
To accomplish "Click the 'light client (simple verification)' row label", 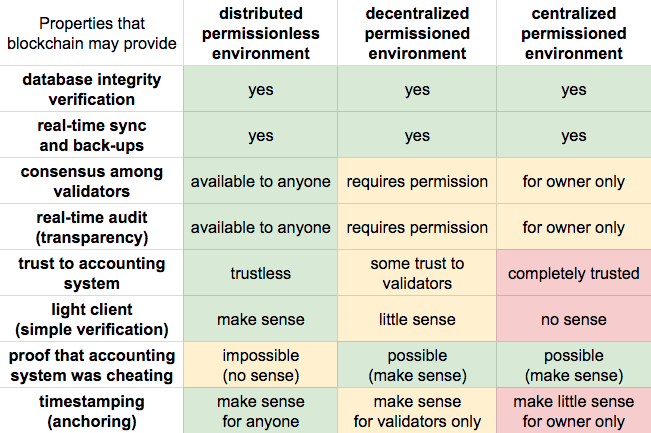I will tap(92, 319).
